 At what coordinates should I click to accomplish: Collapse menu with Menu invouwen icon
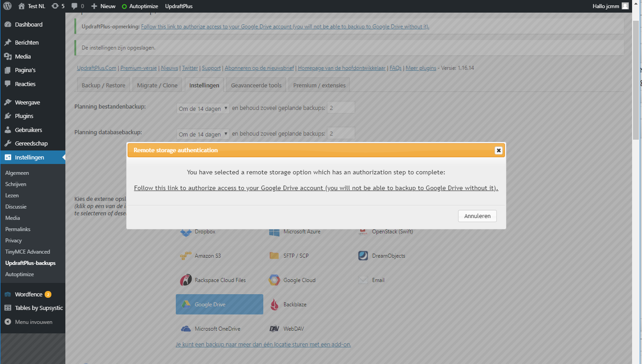(8, 322)
